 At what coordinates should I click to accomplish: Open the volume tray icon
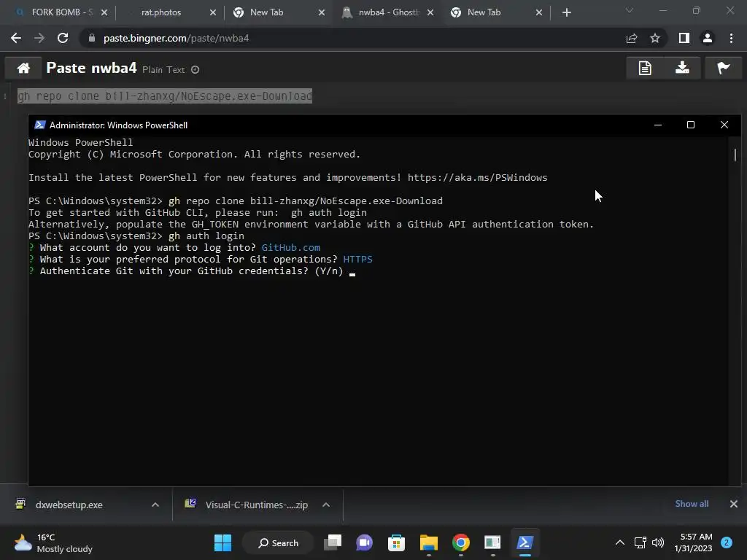click(658, 542)
